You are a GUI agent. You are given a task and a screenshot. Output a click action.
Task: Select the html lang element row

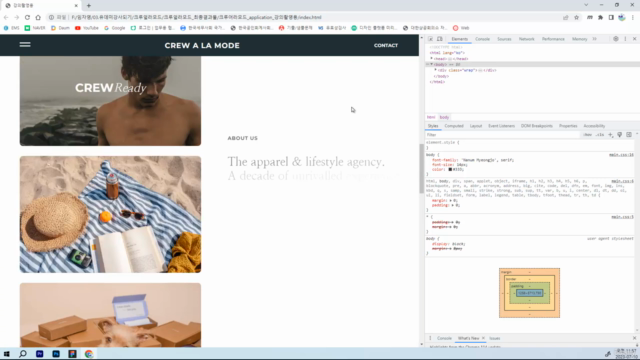[x=447, y=53]
